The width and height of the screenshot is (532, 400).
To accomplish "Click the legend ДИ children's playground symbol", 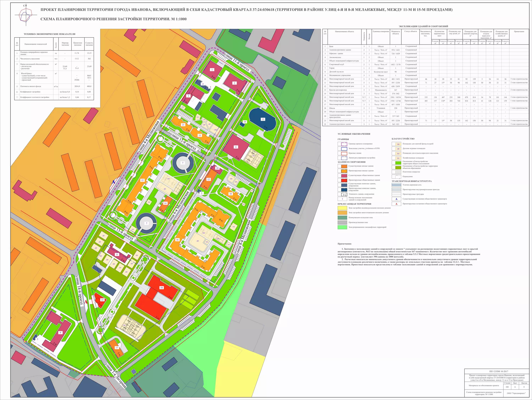I will 396,149.
